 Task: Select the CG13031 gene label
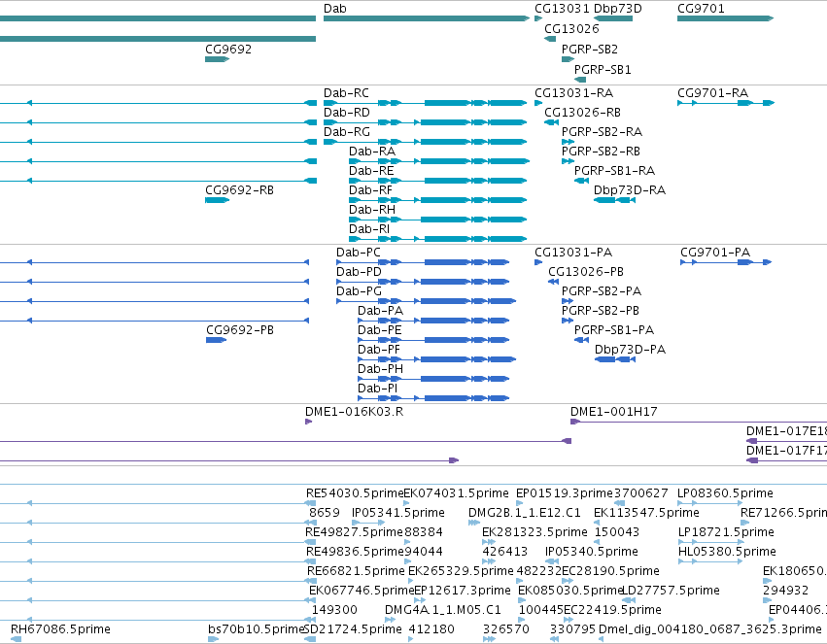click(x=562, y=9)
